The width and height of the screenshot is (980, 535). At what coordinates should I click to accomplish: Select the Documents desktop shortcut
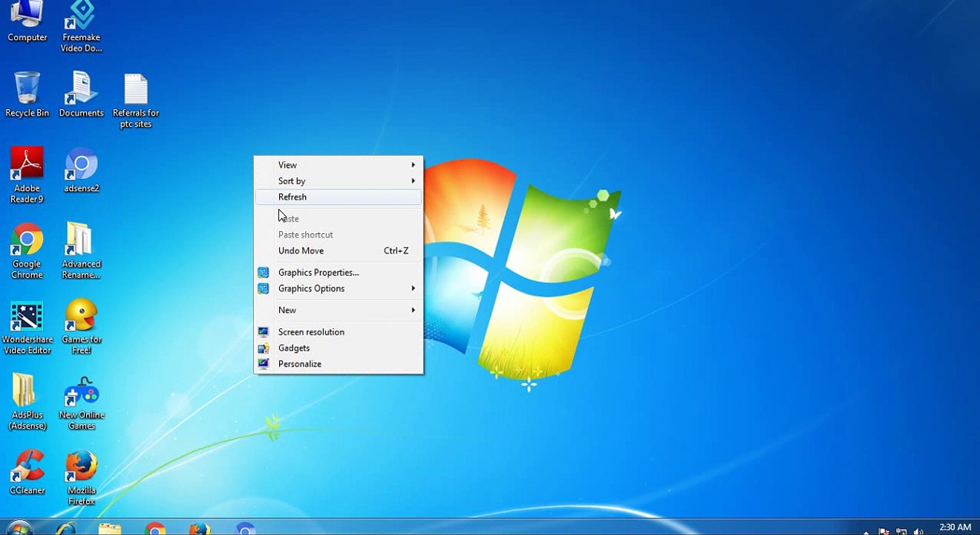82,95
